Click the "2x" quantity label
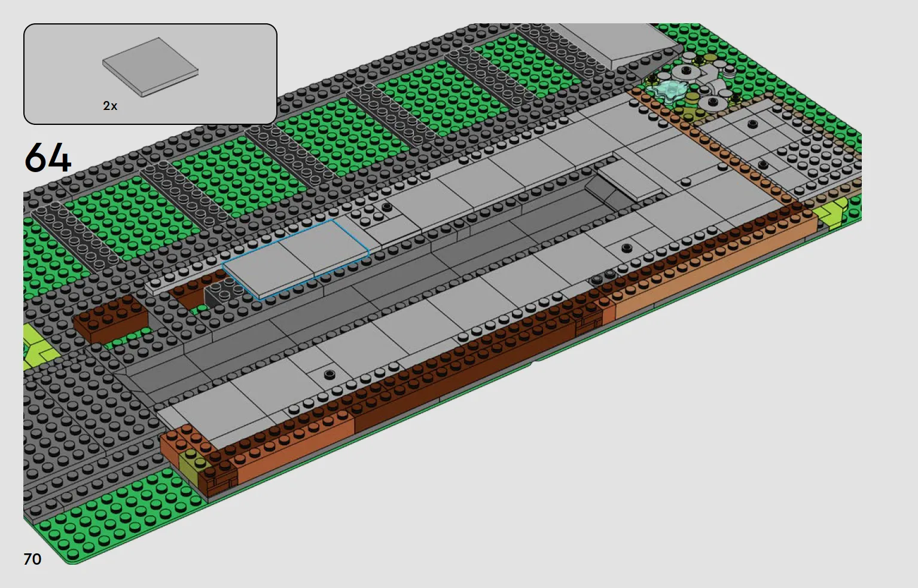Image resolution: width=918 pixels, height=588 pixels. pos(110,106)
